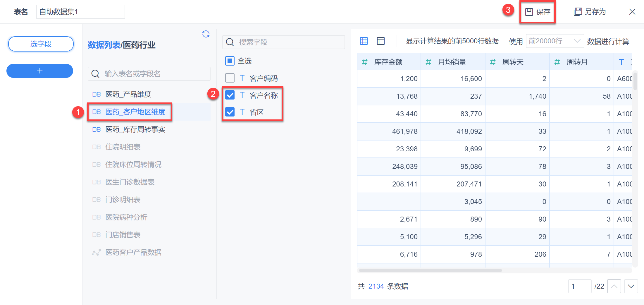Click the horizontal scrollbar under the table
The image size is (644, 305).
pos(430,270)
